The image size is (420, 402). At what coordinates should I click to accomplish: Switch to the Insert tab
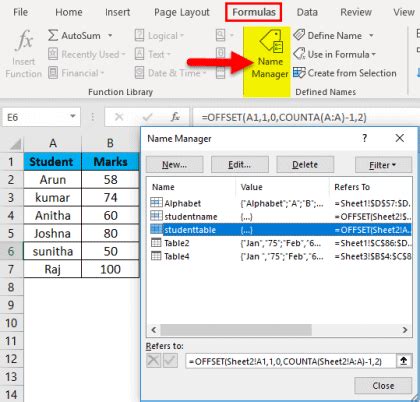(x=117, y=12)
